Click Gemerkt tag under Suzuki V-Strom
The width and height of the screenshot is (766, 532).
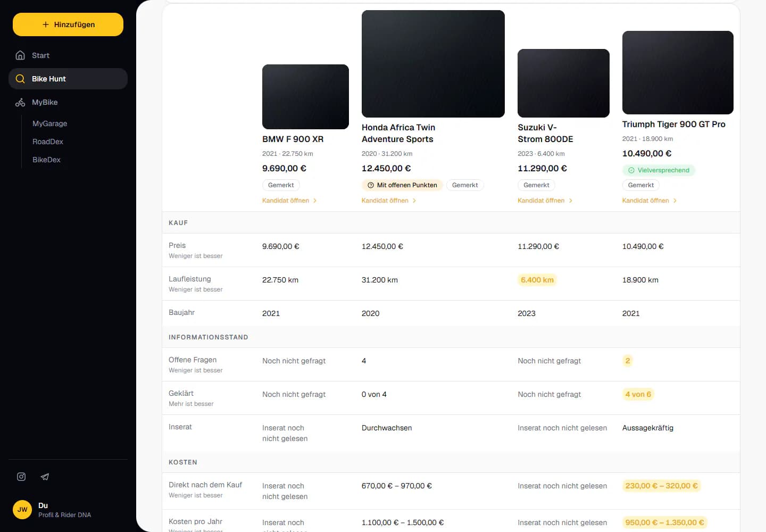coord(536,185)
